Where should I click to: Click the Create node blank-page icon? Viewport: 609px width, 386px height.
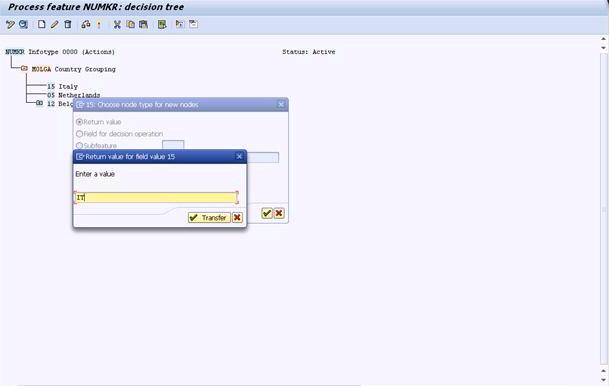pyautogui.click(x=41, y=24)
